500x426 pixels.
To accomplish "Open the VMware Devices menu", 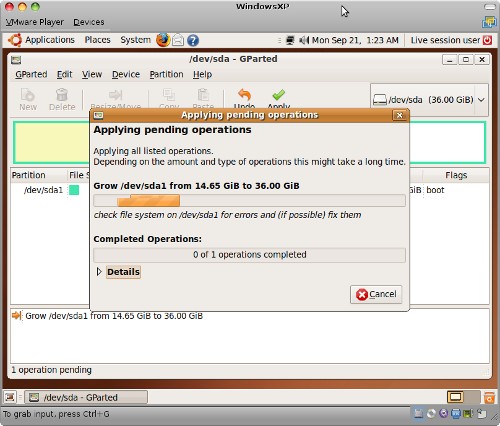I will coord(89,22).
